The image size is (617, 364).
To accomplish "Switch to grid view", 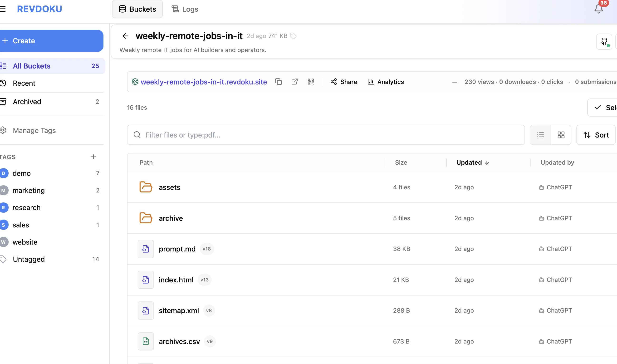I will coord(561,135).
